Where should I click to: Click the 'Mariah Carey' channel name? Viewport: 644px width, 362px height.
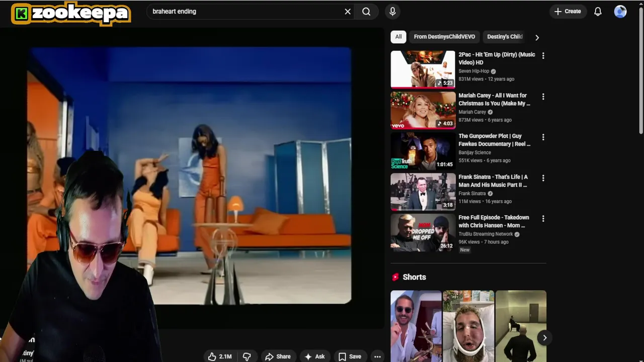coord(472,112)
